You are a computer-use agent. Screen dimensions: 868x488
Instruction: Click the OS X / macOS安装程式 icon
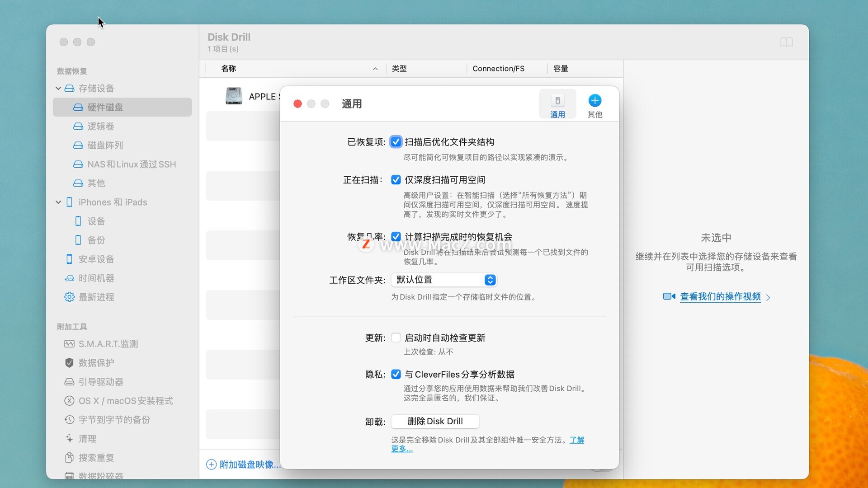click(x=69, y=401)
